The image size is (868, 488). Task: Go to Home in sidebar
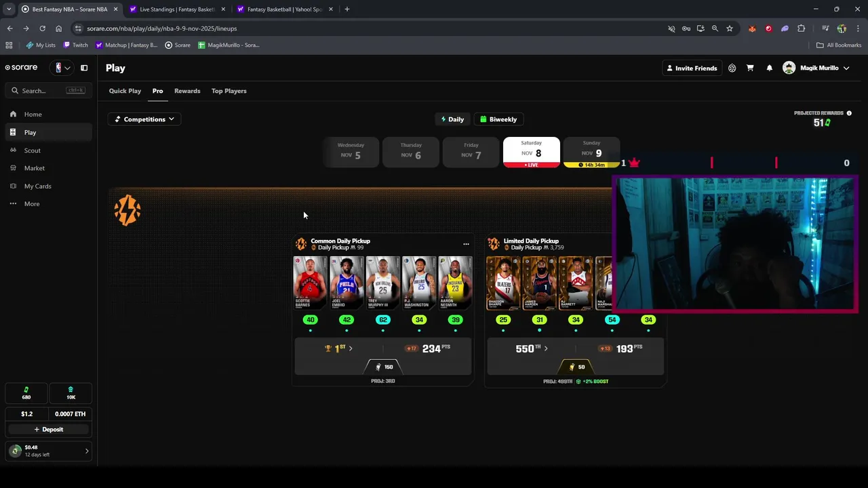point(49,115)
